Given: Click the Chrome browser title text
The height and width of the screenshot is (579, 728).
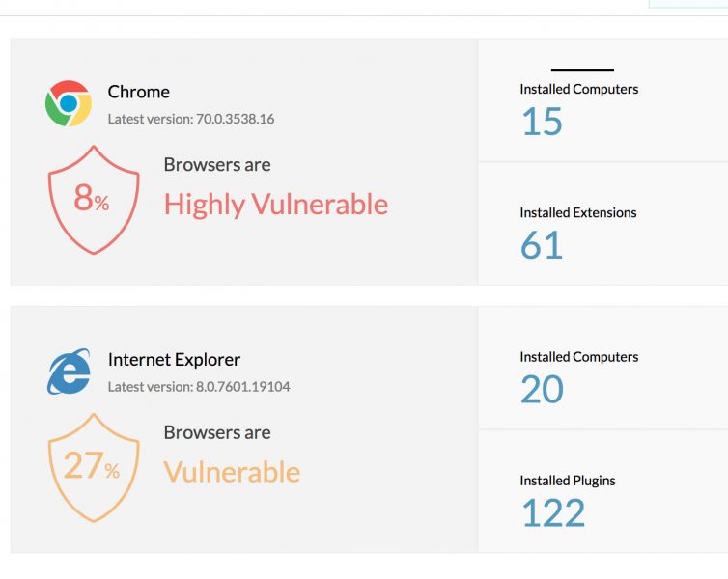Looking at the screenshot, I should [x=139, y=92].
